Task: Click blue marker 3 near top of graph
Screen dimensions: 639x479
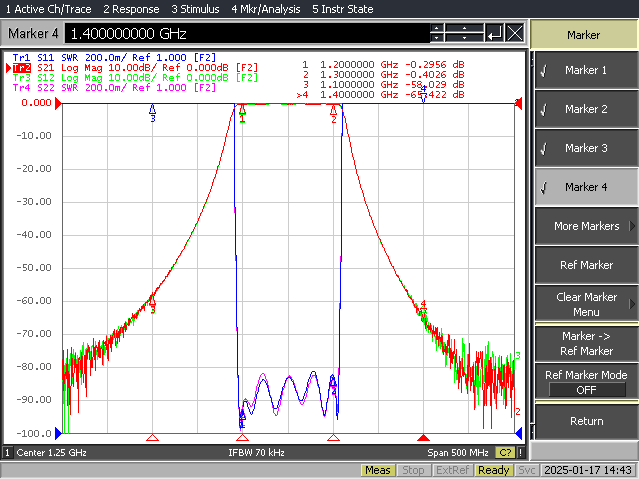Action: tap(152, 113)
